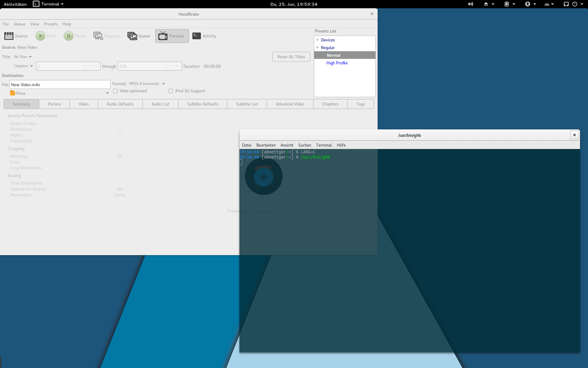Image resolution: width=588 pixels, height=368 pixels.
Task: Decrease the start chapter value
Action: point(89,66)
